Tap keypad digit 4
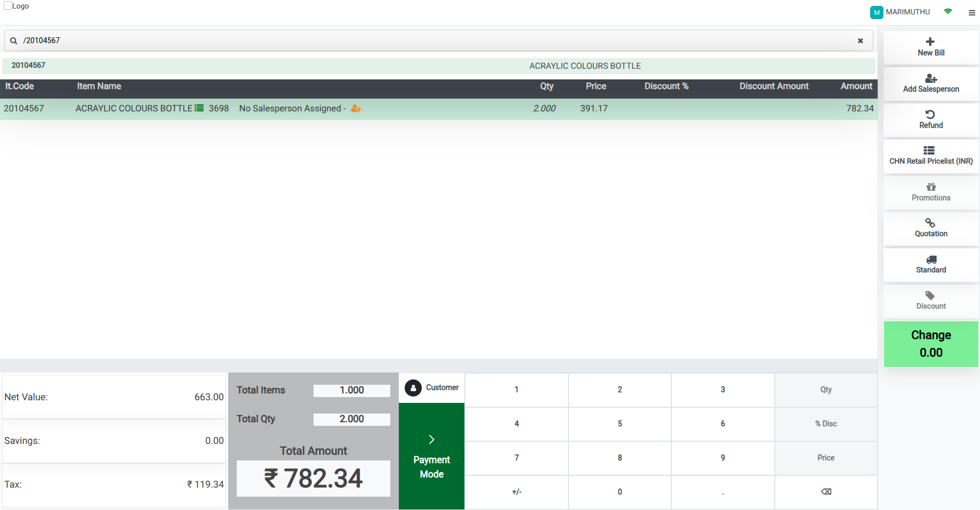 tap(517, 424)
